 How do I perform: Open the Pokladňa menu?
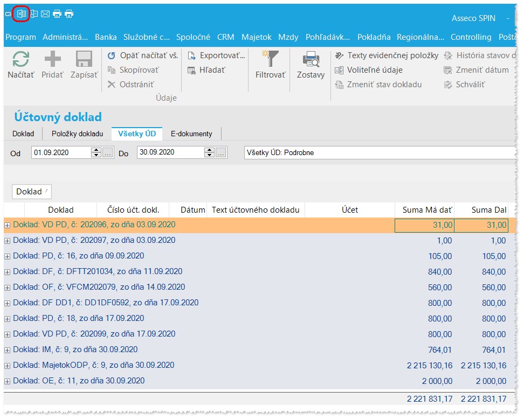[374, 37]
